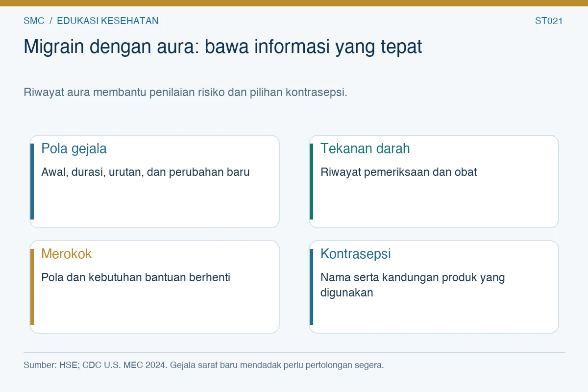
Task: Select text 'Nama serta kandungan produk yang digunakan'
Action: (x=413, y=285)
